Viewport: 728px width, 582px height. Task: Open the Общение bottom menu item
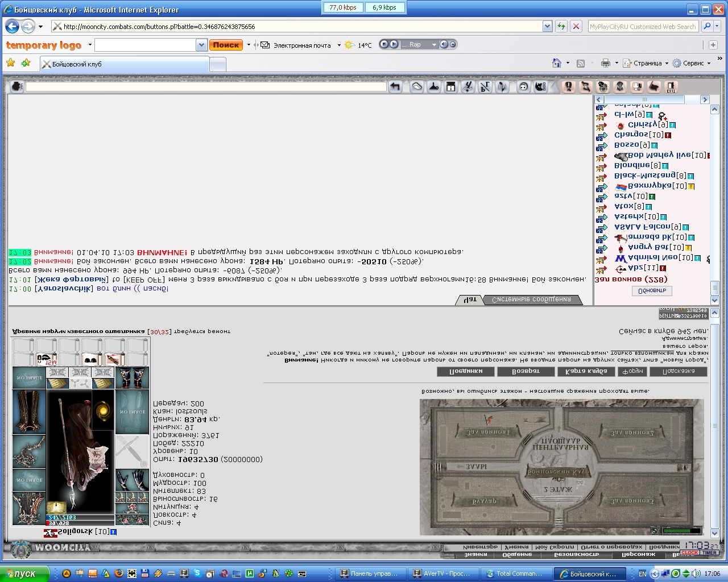[x=516, y=555]
